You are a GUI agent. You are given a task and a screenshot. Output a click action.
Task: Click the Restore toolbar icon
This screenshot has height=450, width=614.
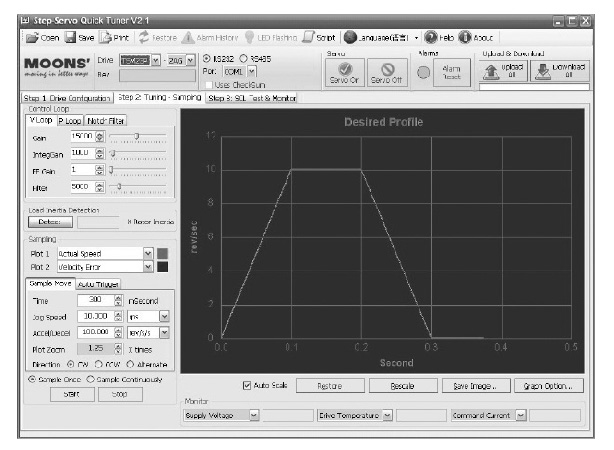[x=144, y=38]
